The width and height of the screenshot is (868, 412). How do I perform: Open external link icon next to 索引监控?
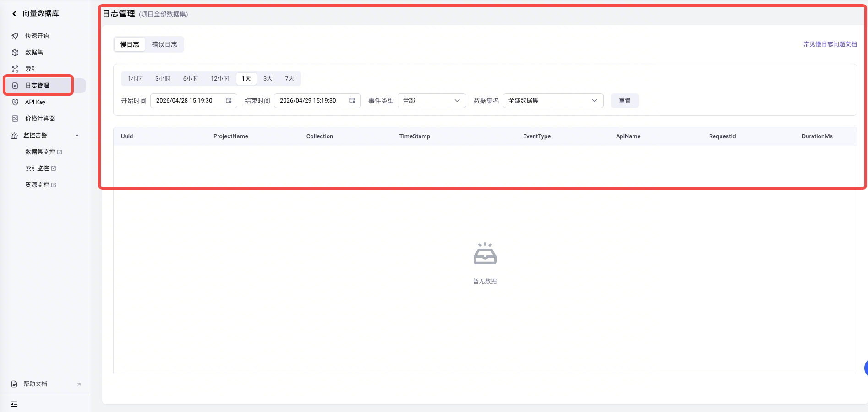coord(54,168)
